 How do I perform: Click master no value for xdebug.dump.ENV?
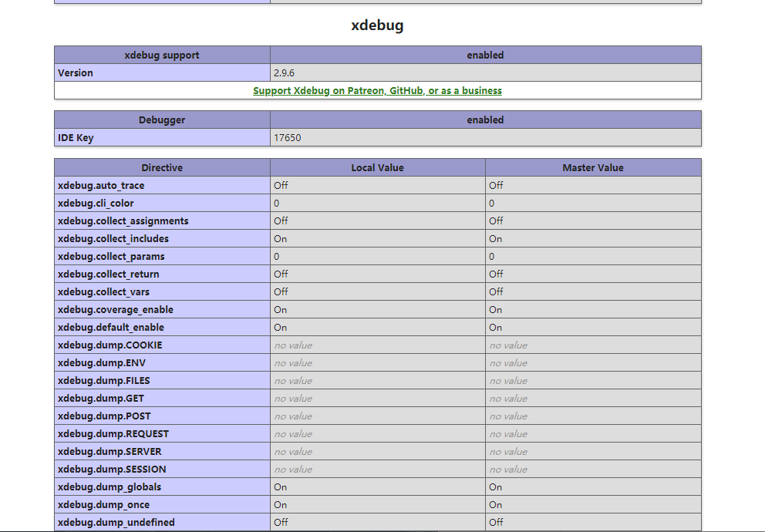[x=508, y=363]
